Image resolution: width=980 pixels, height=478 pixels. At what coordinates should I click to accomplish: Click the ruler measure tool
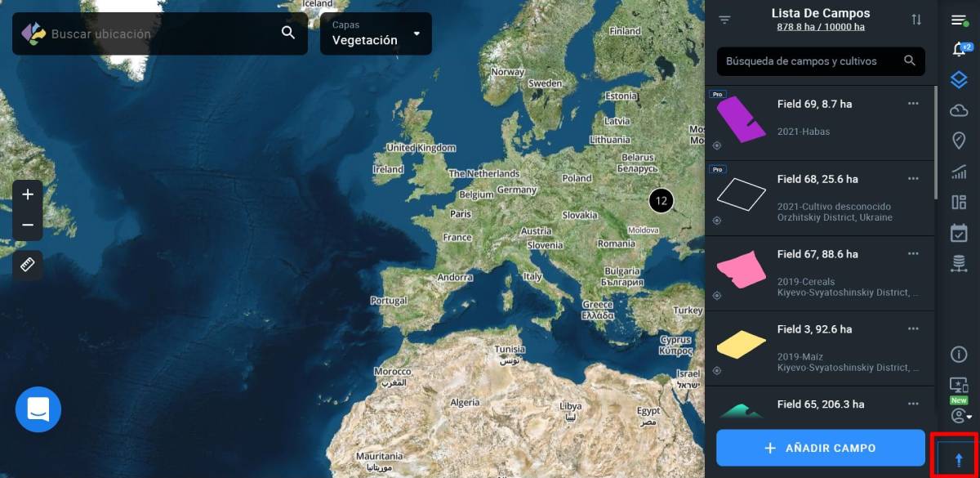(x=28, y=266)
